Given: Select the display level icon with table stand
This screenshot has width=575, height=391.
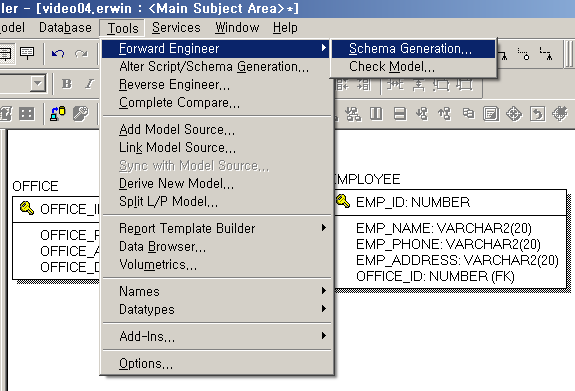Looking at the screenshot, I should click(x=27, y=54).
